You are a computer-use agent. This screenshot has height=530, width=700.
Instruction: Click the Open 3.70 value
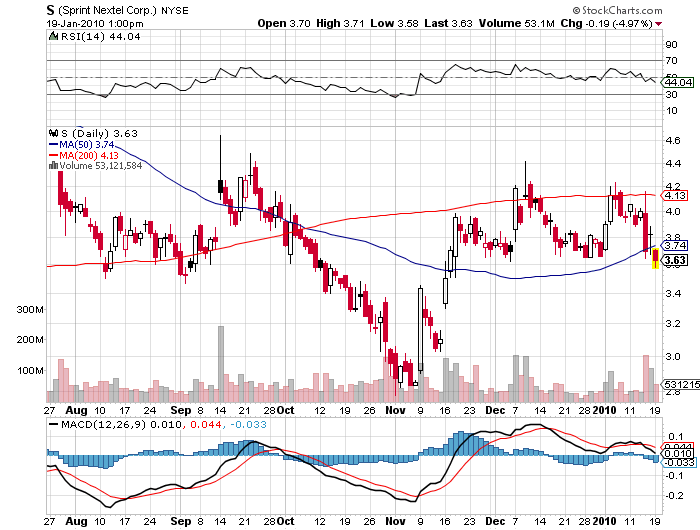(x=284, y=23)
